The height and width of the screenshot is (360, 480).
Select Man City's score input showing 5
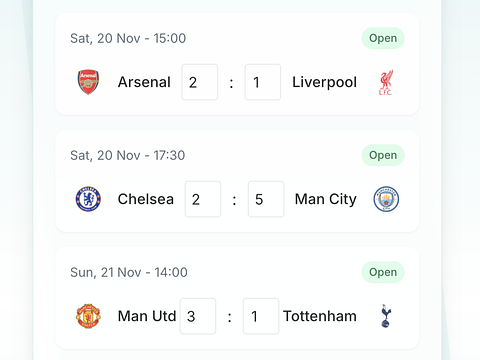click(266, 199)
